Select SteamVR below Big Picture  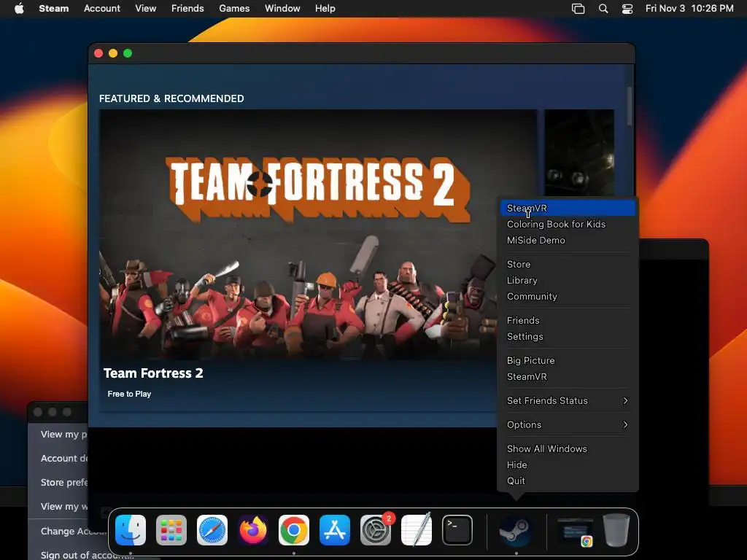point(568,377)
